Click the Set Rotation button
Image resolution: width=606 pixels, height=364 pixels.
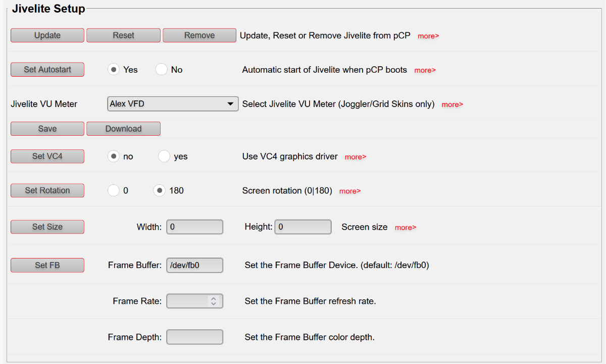(x=47, y=191)
